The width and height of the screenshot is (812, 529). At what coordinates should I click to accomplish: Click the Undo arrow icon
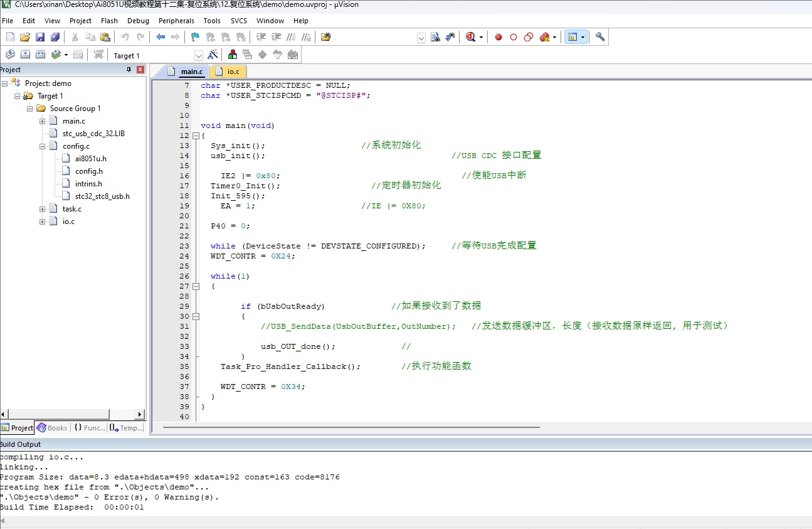pos(125,37)
